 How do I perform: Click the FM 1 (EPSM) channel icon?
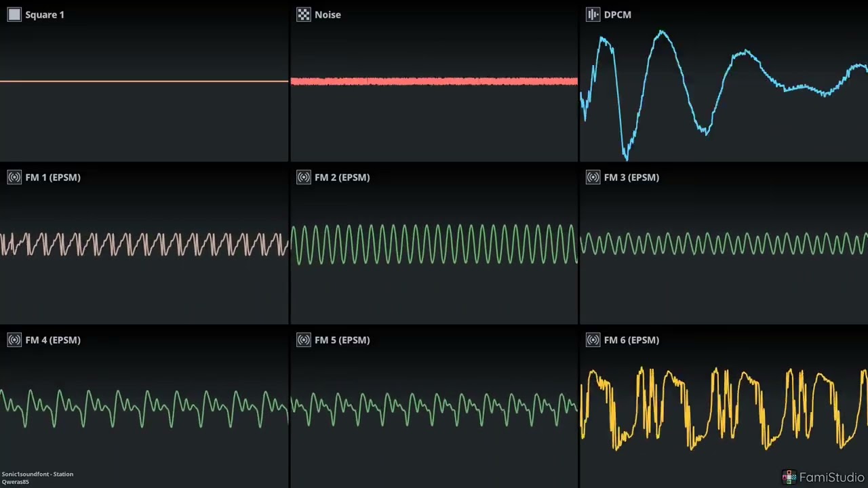click(14, 177)
